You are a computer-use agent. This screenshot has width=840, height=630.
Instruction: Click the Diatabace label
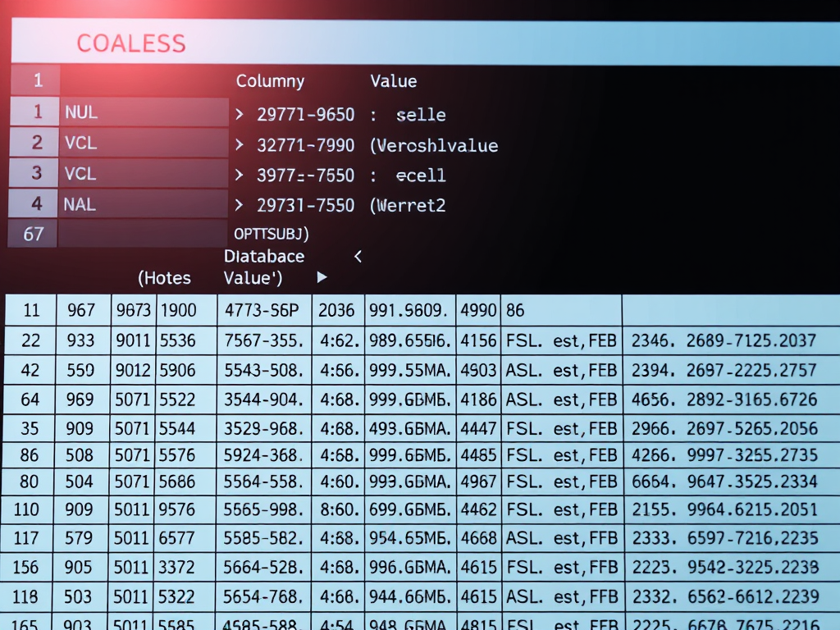click(263, 256)
